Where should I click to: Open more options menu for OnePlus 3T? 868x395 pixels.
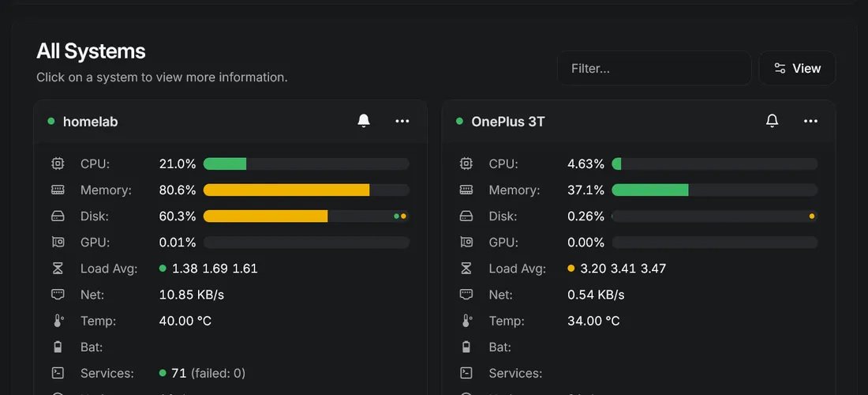[810, 121]
